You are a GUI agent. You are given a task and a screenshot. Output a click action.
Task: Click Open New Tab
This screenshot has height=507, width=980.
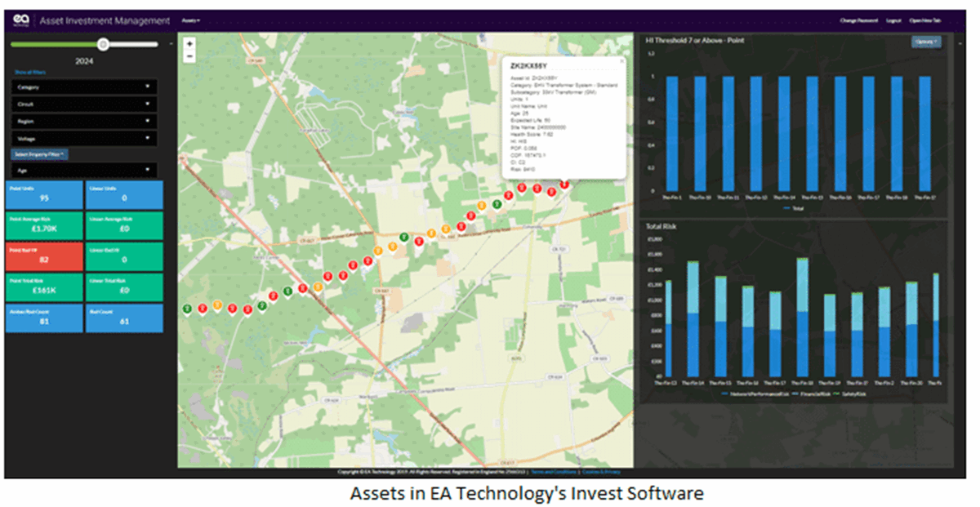click(926, 20)
